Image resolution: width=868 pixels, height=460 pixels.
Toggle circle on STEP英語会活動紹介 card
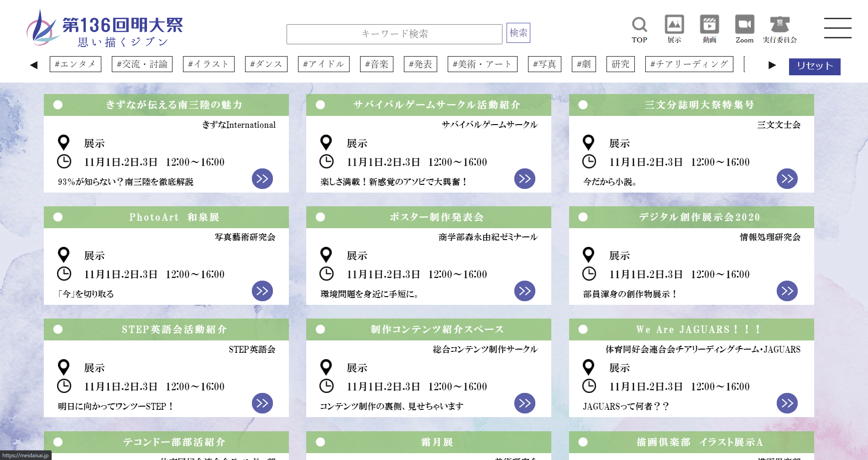[x=58, y=329]
